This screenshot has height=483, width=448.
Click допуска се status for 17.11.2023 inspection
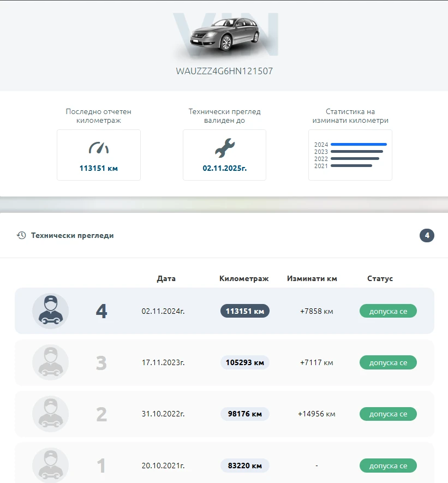[388, 362]
